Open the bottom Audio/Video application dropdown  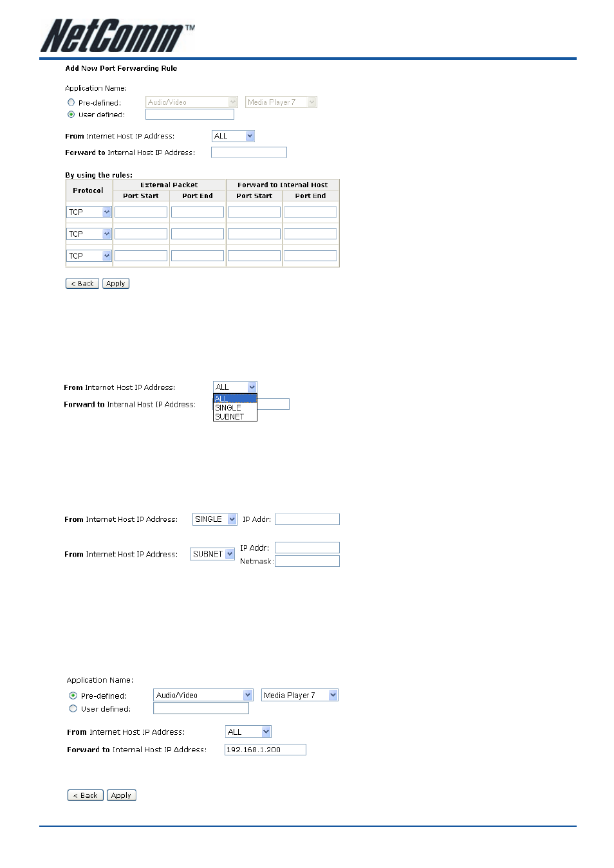pos(203,695)
